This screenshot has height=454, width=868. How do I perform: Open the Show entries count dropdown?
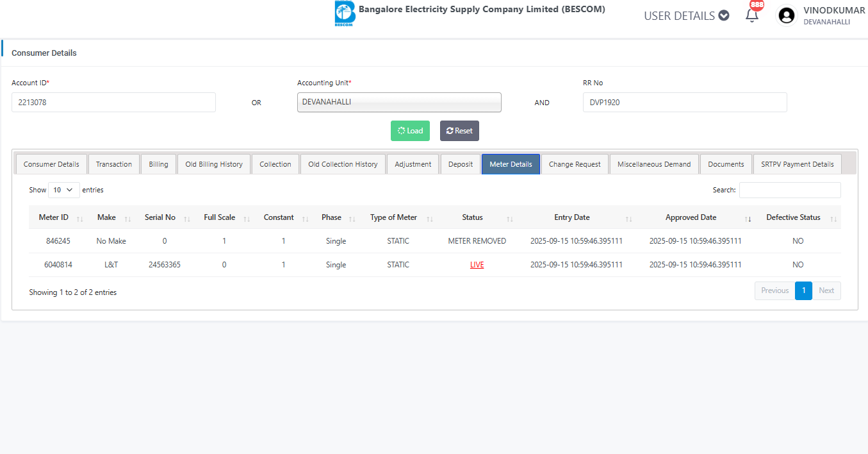point(64,190)
